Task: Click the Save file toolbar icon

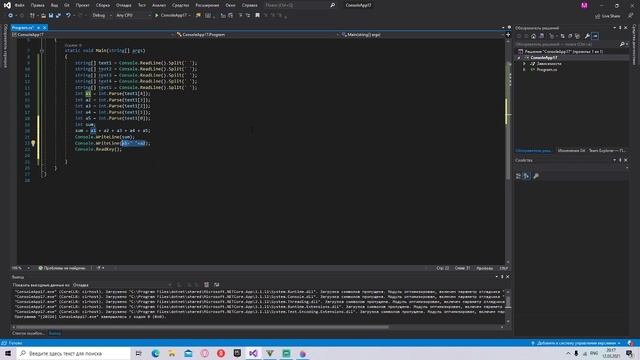Action: [x=51, y=15]
